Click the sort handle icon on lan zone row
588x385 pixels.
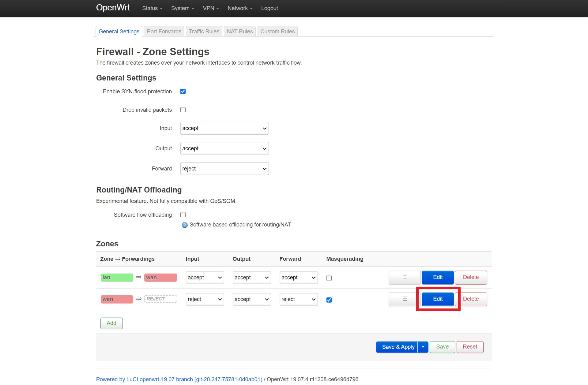pyautogui.click(x=404, y=277)
